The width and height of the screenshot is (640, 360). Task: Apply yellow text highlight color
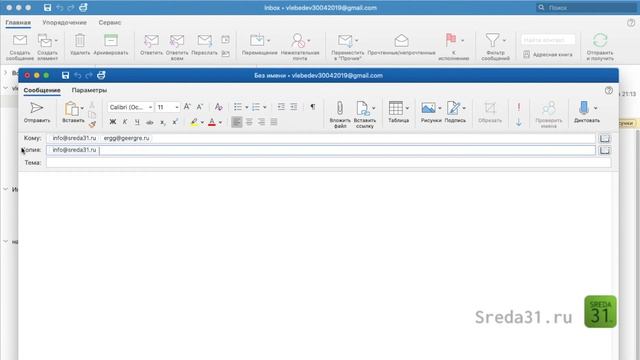(194, 122)
